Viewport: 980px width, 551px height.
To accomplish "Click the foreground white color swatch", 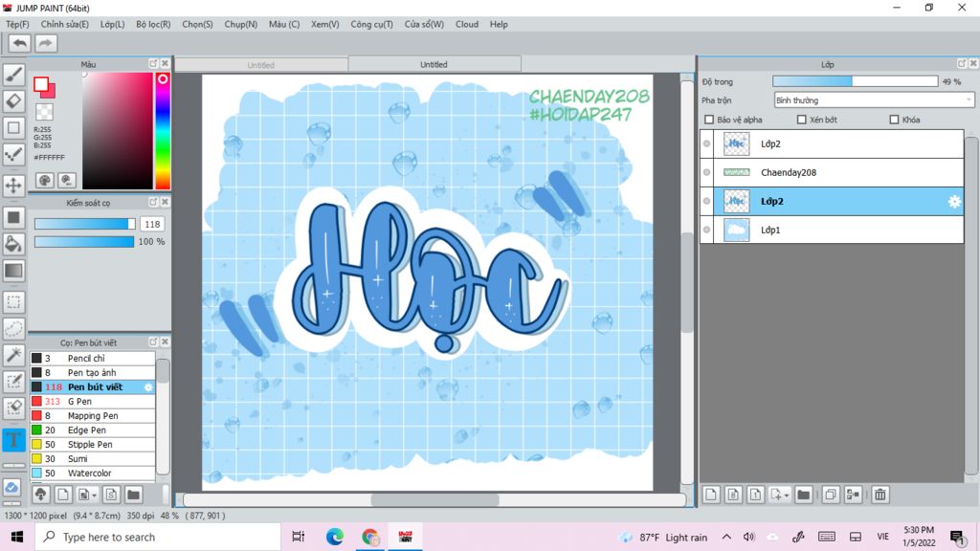I will (x=41, y=84).
